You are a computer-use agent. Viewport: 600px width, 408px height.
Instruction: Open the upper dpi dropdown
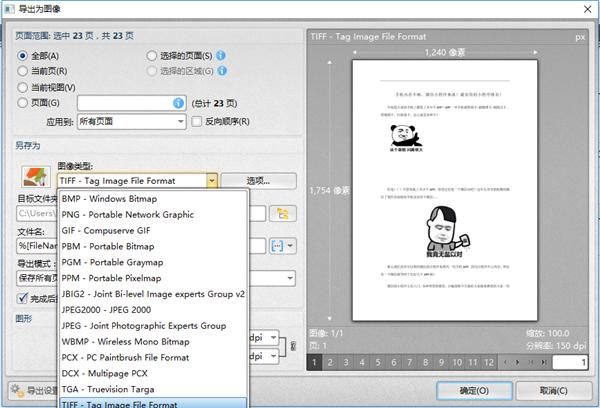[x=273, y=338]
